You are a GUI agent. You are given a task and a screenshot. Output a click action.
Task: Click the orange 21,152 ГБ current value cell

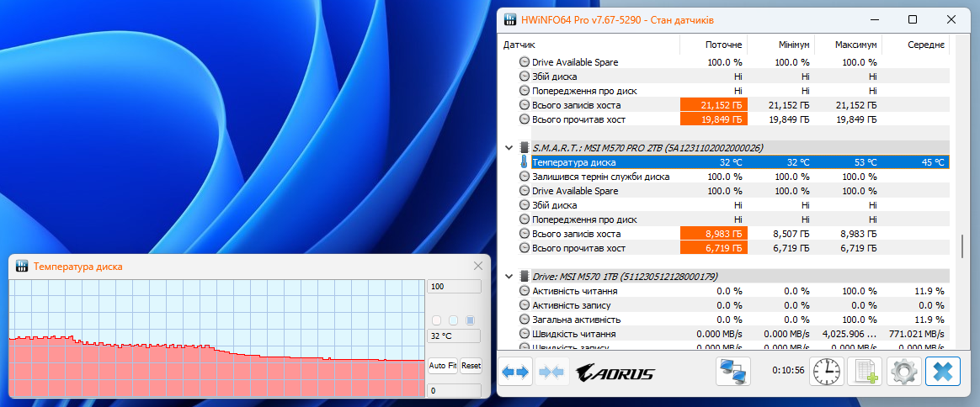(x=714, y=105)
